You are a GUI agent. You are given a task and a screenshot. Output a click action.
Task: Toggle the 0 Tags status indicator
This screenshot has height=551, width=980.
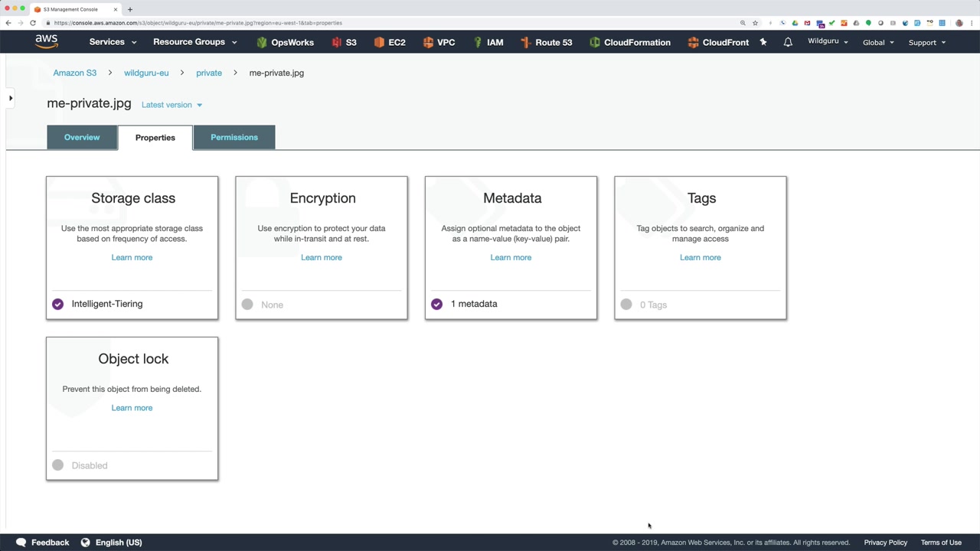(626, 305)
